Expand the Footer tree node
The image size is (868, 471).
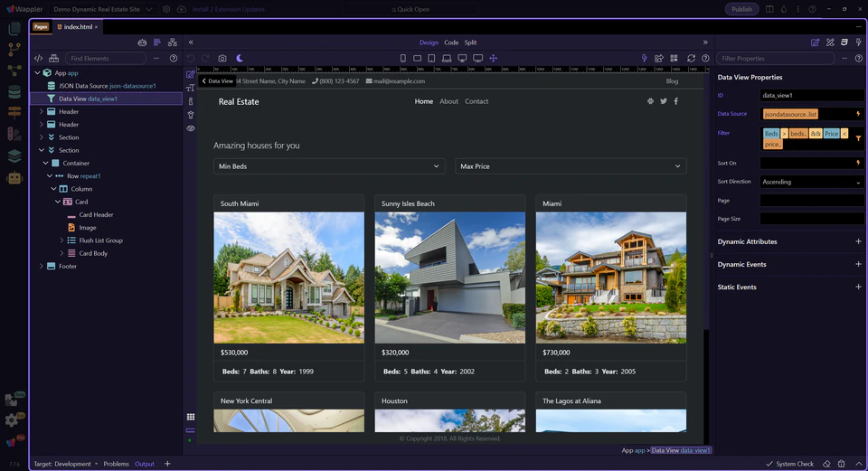click(x=41, y=267)
